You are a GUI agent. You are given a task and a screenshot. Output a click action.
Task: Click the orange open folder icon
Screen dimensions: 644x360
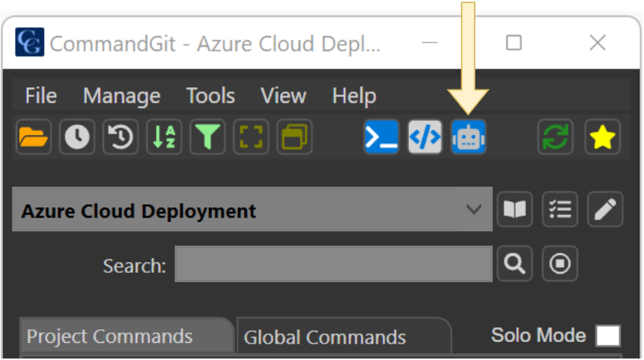(33, 137)
